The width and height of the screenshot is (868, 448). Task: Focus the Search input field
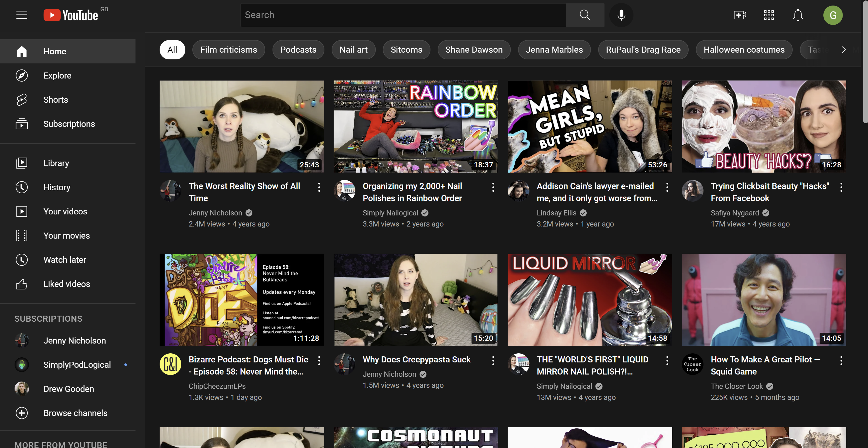[403, 15]
